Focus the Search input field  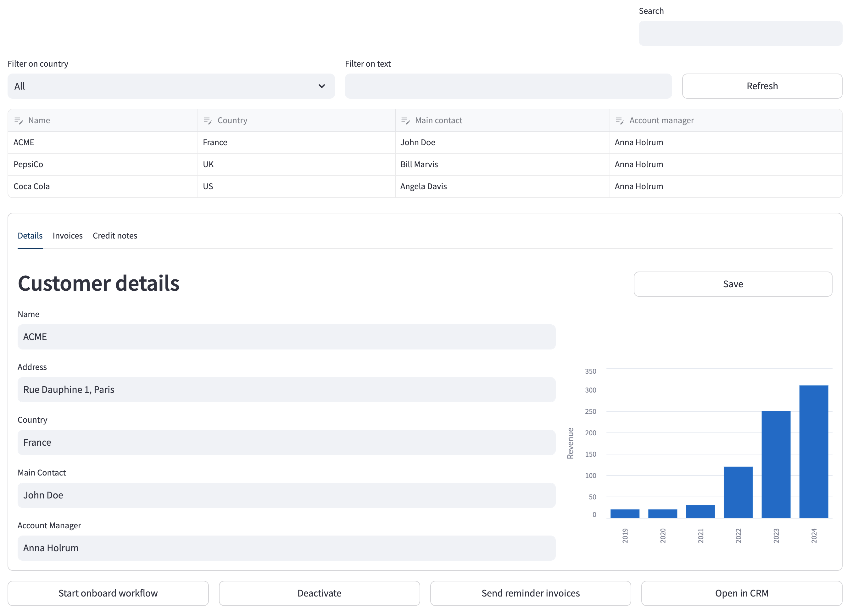[x=740, y=33]
